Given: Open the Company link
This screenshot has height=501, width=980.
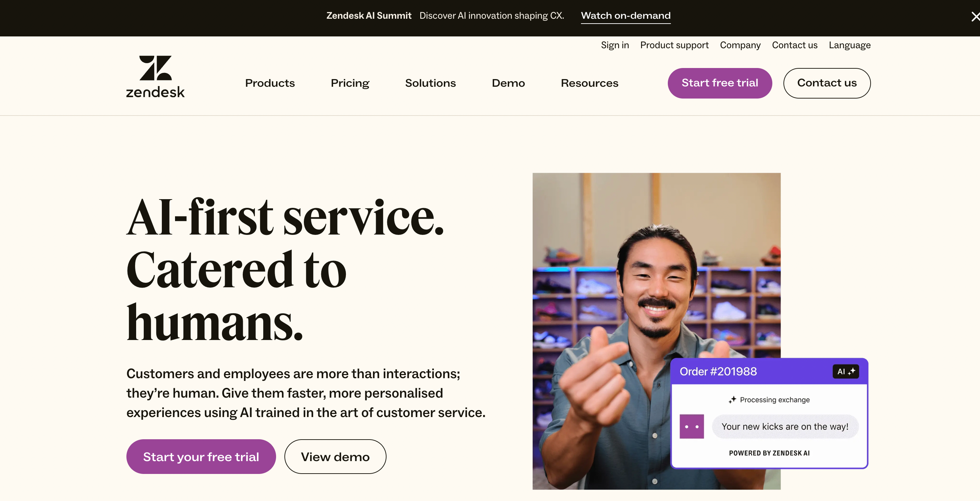Looking at the screenshot, I should (x=740, y=45).
